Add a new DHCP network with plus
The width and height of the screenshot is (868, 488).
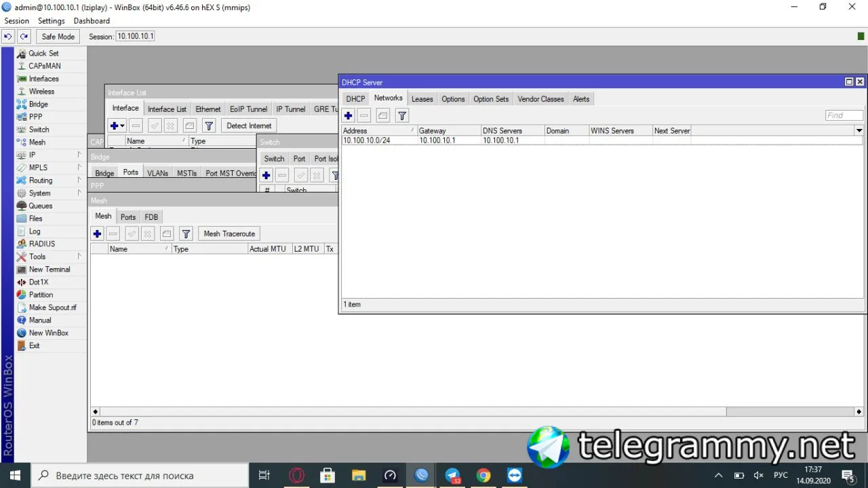coord(348,116)
